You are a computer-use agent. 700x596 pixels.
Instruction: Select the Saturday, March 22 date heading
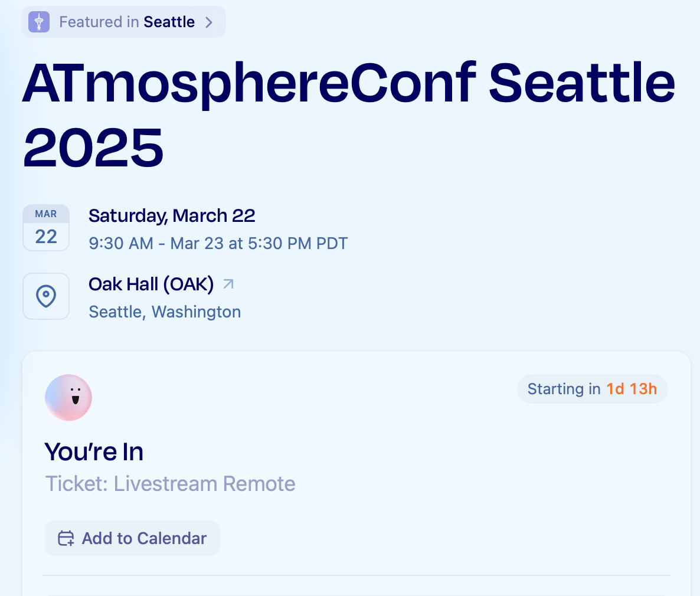point(172,216)
